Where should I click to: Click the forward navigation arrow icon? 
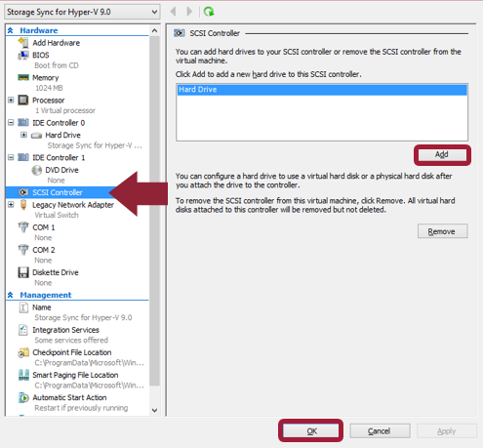pos(189,12)
